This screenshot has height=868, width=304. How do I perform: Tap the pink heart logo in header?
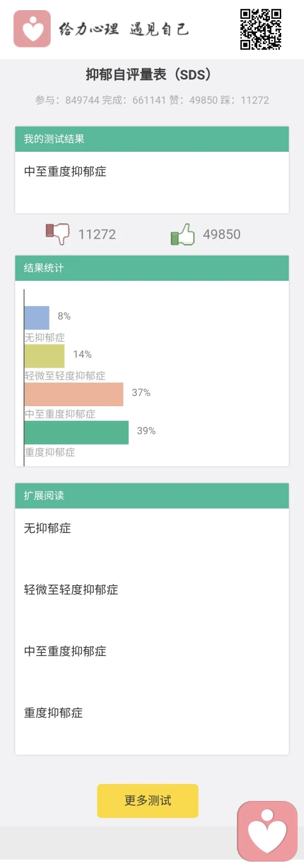(32, 28)
